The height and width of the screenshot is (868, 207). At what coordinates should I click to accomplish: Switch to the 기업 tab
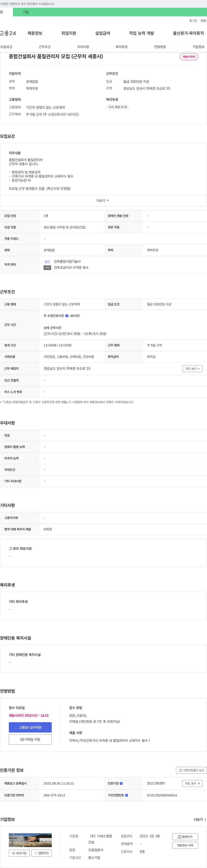point(26,12)
